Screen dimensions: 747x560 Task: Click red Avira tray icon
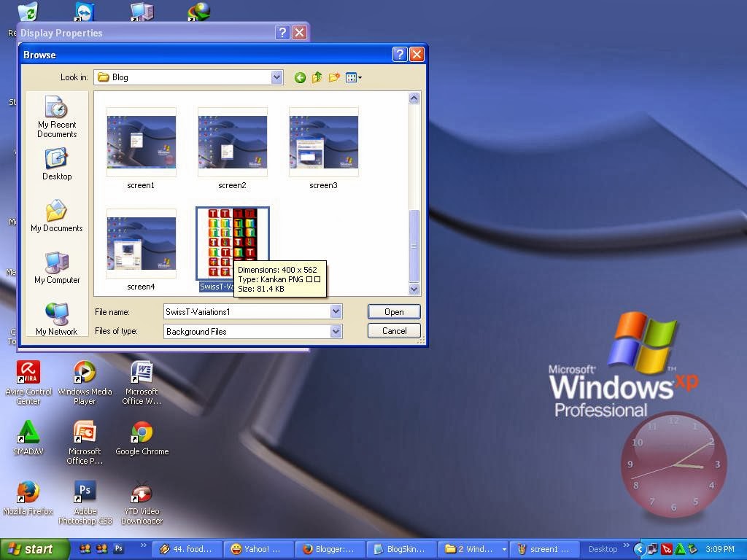[x=667, y=550]
